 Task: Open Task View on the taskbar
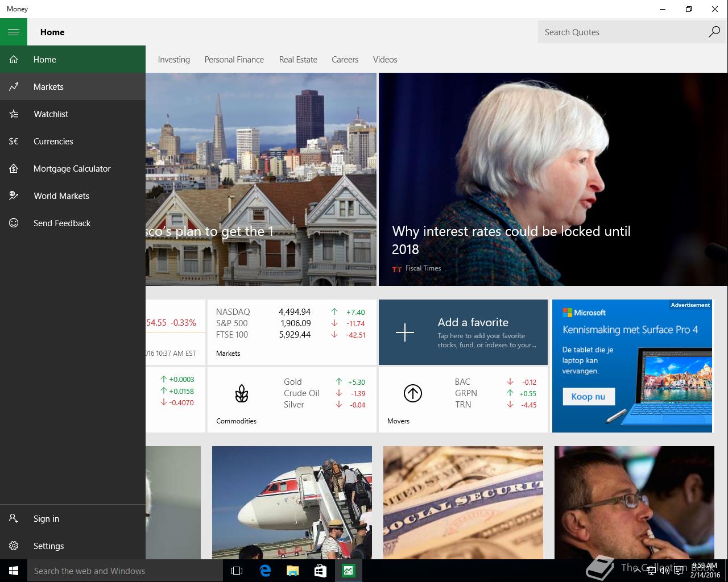pyautogui.click(x=237, y=571)
